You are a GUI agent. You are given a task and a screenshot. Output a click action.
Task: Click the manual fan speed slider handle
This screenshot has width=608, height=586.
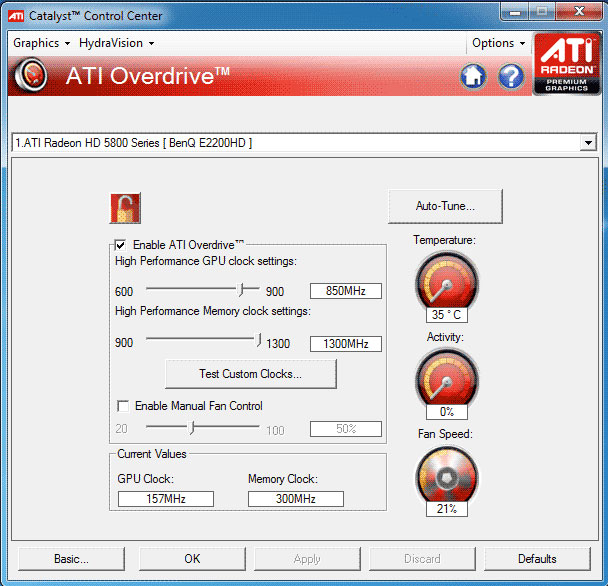click(x=192, y=427)
